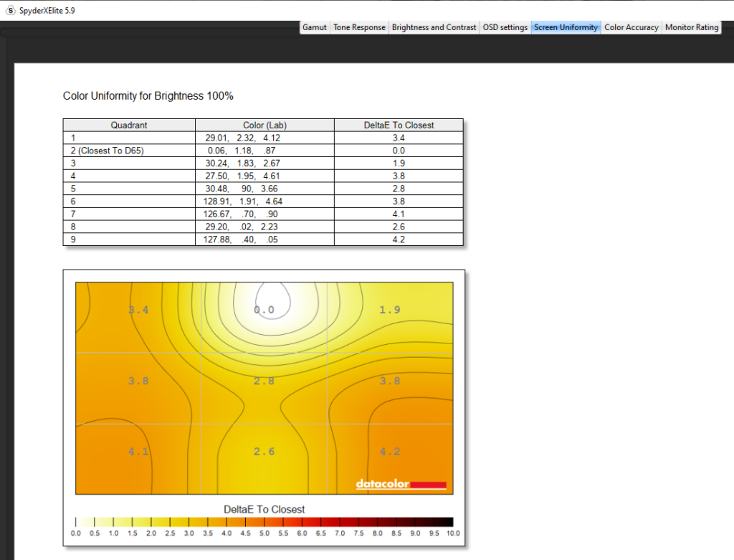Click the DeltaE To Closest column header
This screenshot has width=734, height=560.
click(399, 125)
